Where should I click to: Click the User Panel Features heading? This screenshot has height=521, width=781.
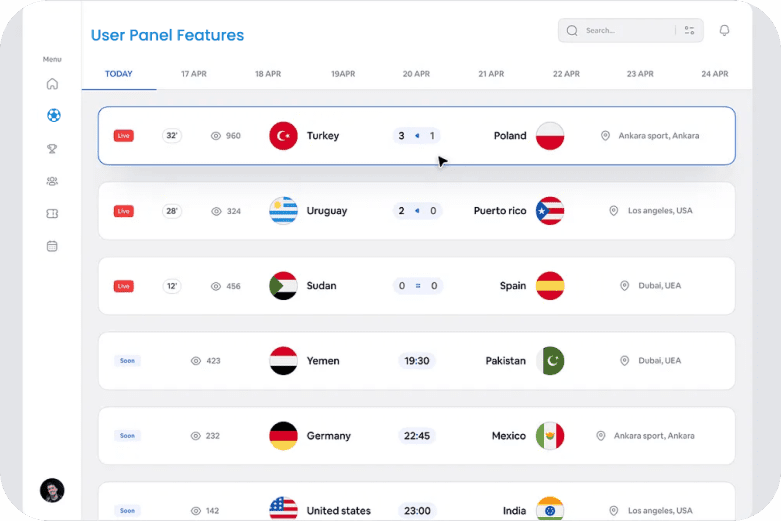point(167,35)
